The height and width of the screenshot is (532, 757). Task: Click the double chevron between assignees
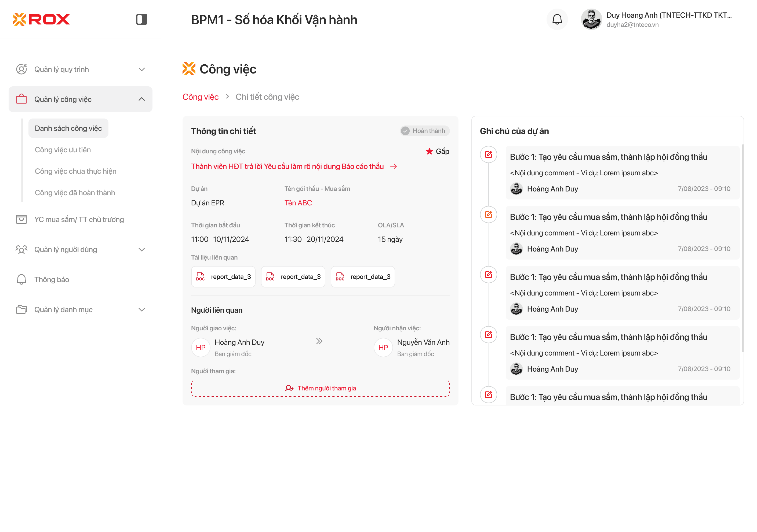point(319,341)
